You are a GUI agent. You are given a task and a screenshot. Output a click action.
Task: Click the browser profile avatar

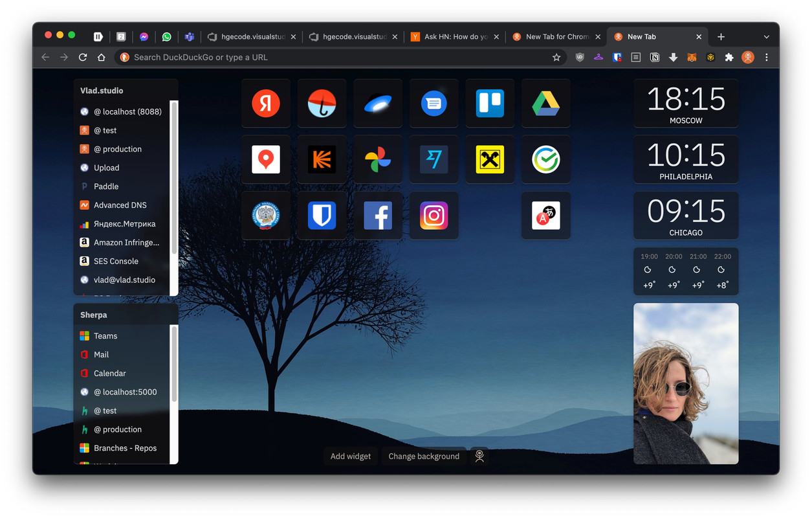pos(748,57)
